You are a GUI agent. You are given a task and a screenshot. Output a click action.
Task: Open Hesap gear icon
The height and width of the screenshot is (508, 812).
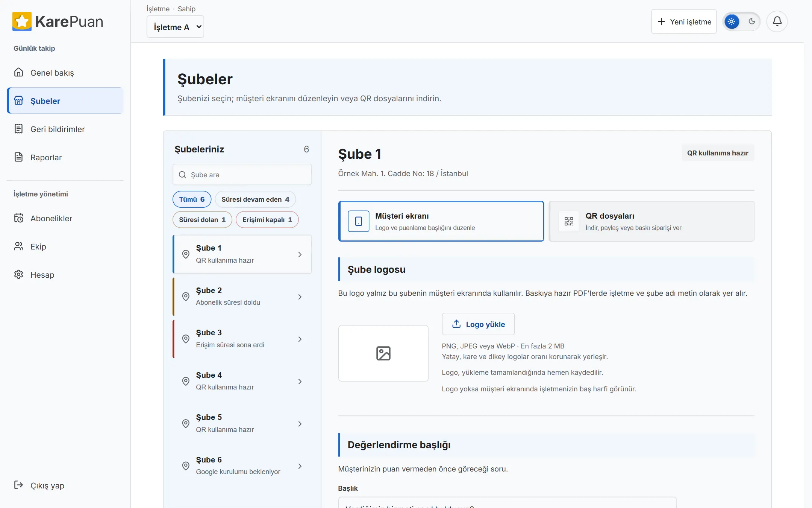coord(19,274)
